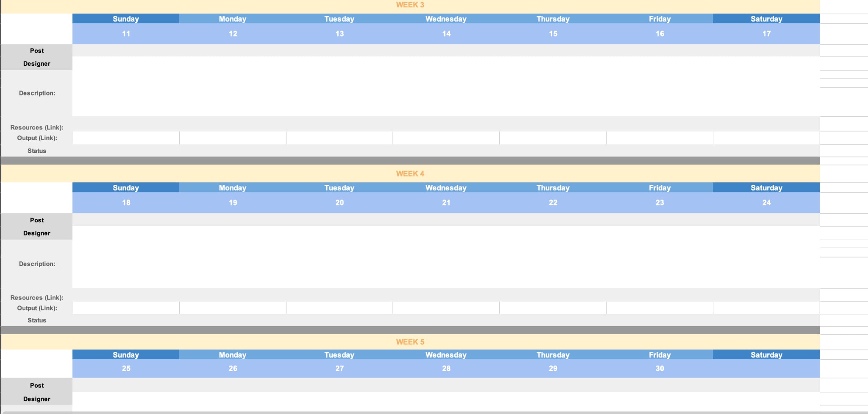Screen dimensions: 868x414
Task: Select Week 3 Output (Link) cell under Friday
Action: click(660, 138)
